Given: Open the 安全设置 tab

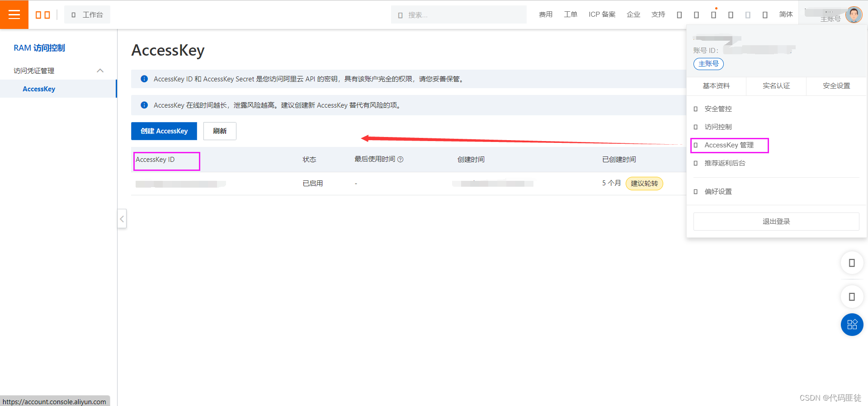Looking at the screenshot, I should click(x=836, y=86).
